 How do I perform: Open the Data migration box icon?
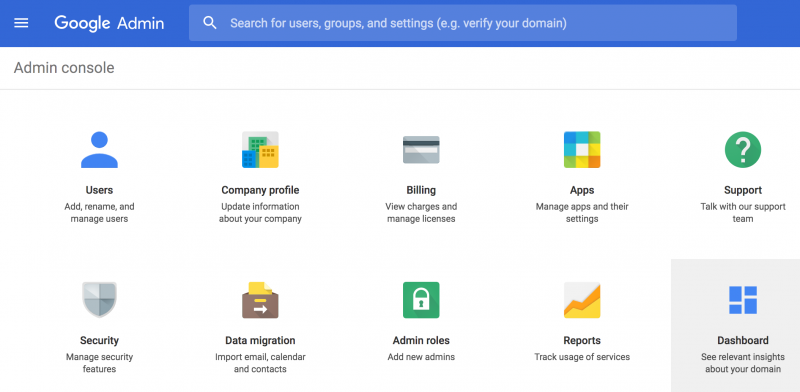[x=260, y=300]
